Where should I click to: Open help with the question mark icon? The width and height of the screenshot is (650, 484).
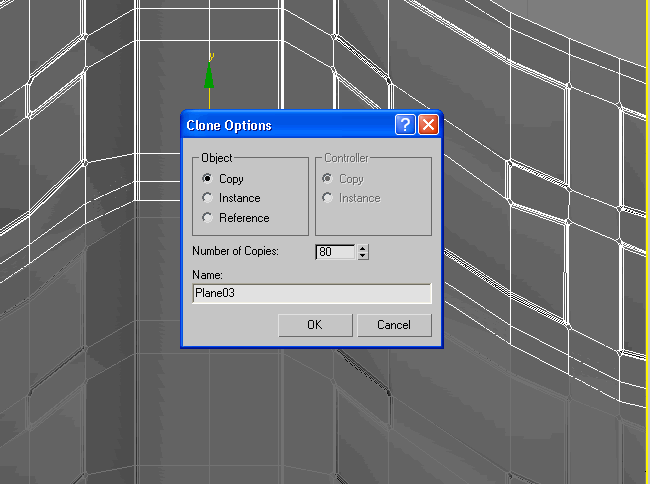tap(405, 125)
